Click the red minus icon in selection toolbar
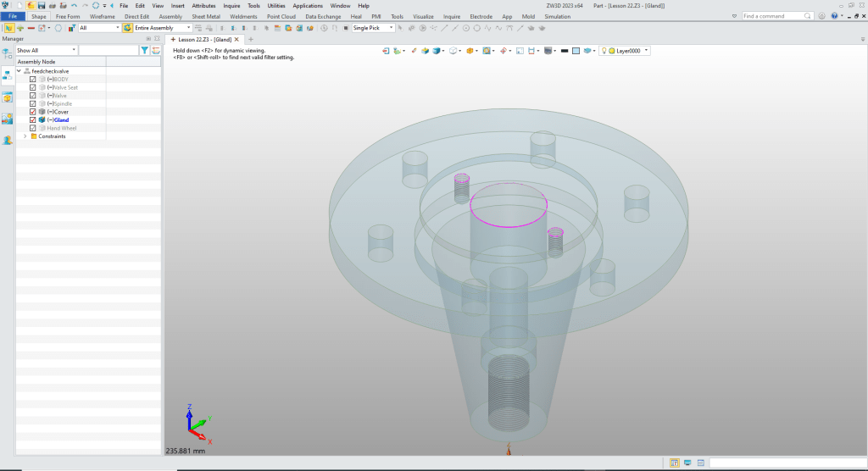868x471 pixels. pyautogui.click(x=31, y=28)
